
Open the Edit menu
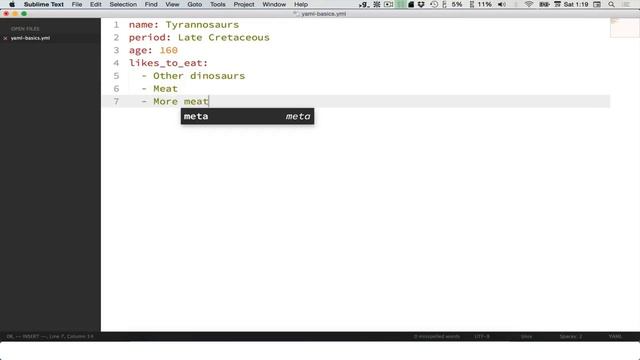click(96, 4)
